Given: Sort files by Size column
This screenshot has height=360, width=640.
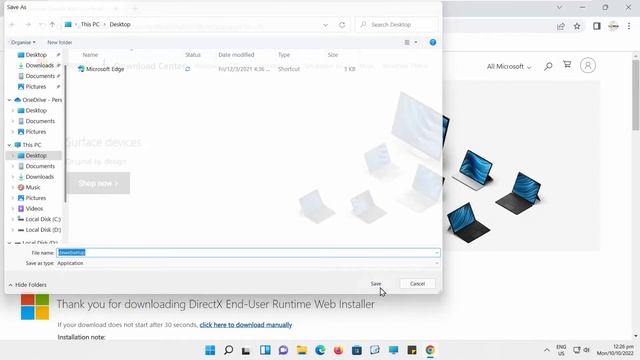Looking at the screenshot, I should [333, 55].
